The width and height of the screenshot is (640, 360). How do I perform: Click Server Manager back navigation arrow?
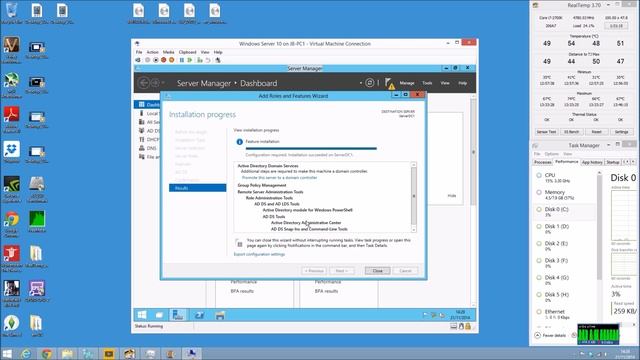coord(144,83)
